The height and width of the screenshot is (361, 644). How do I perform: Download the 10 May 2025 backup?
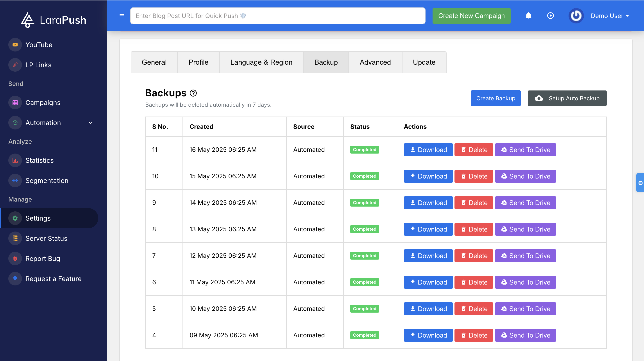428,309
